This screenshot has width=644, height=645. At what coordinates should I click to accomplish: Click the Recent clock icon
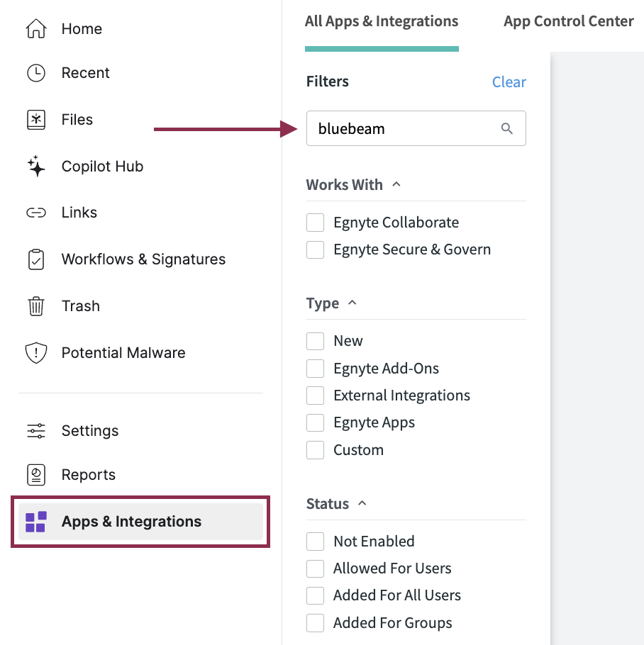(x=36, y=73)
